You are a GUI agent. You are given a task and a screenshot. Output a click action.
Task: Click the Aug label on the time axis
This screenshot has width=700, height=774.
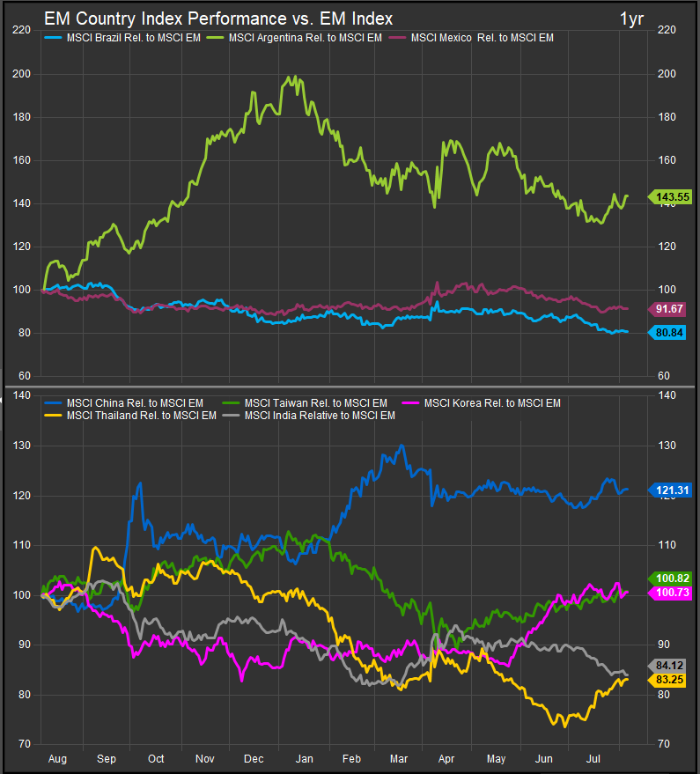click(x=57, y=759)
